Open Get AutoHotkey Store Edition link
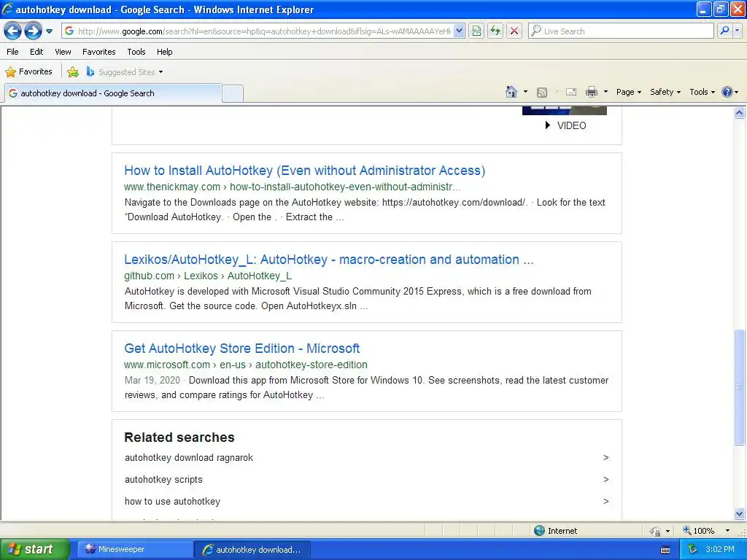 242,349
